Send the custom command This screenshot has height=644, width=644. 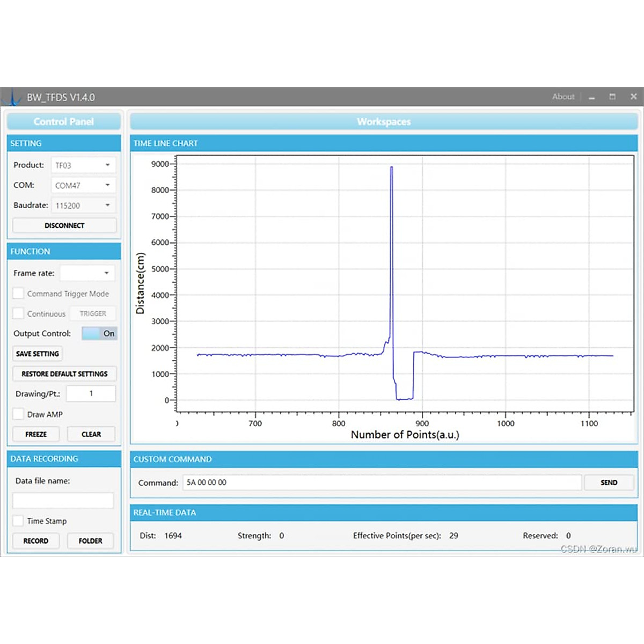click(609, 482)
